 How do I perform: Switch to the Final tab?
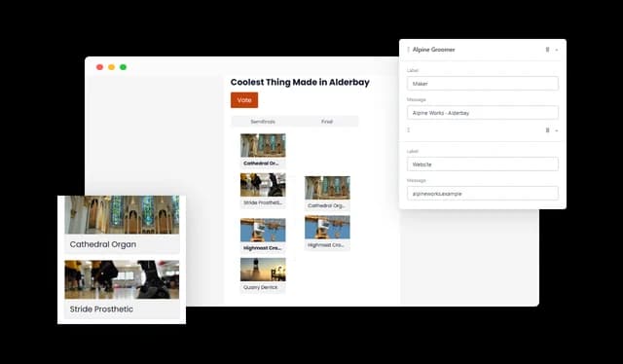[x=327, y=122]
